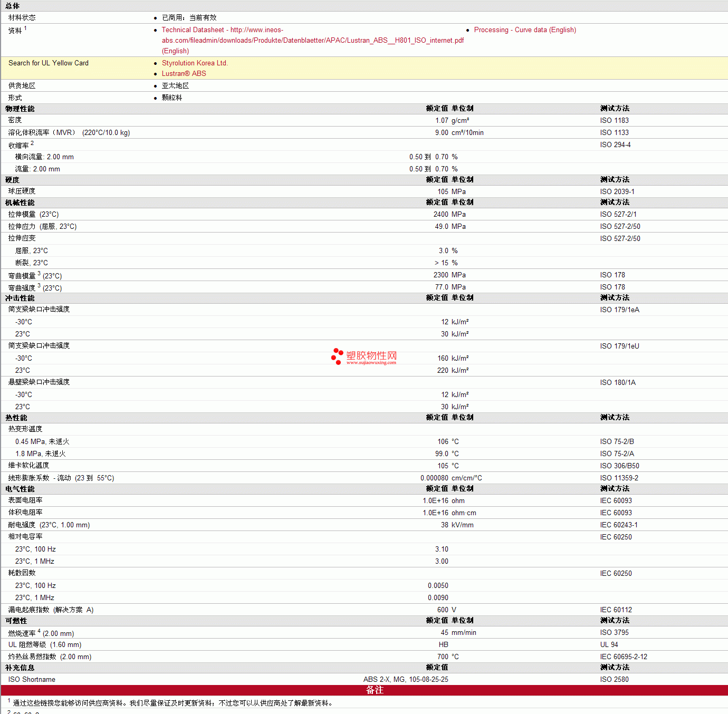
Task: Select the MVR value 9.00
Action: [x=442, y=132]
